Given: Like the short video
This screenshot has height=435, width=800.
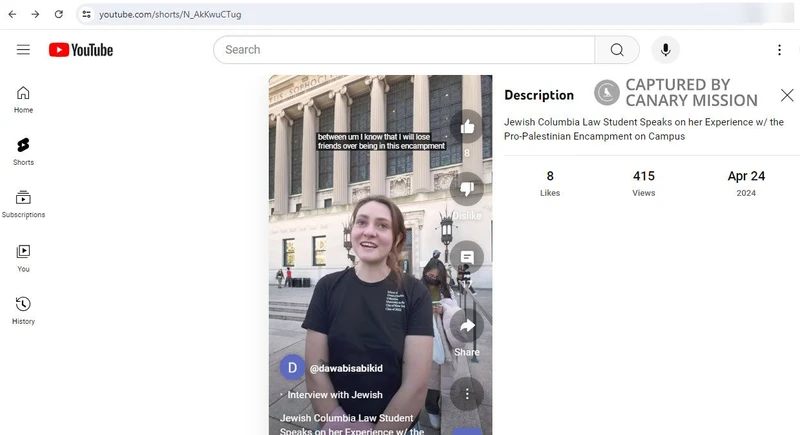Looking at the screenshot, I should (x=466, y=127).
